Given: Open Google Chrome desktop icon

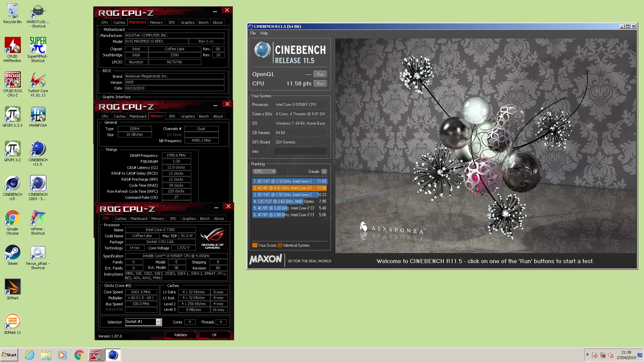Looking at the screenshot, I should (x=12, y=222).
